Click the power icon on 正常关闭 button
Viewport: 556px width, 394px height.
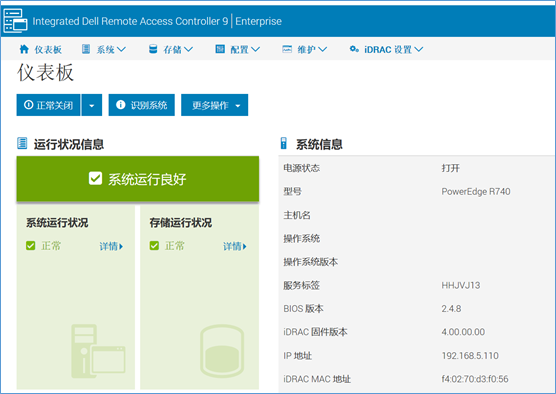(x=28, y=105)
